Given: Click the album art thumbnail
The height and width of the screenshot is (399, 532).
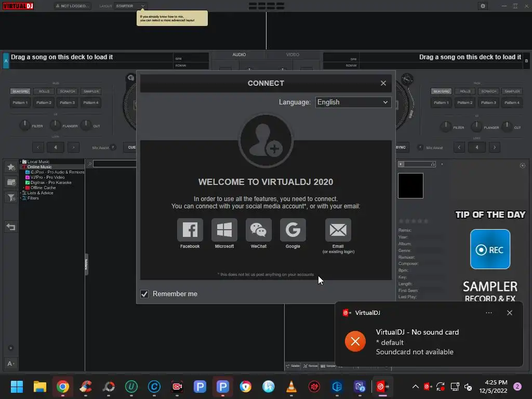Looking at the screenshot, I should 410,185.
